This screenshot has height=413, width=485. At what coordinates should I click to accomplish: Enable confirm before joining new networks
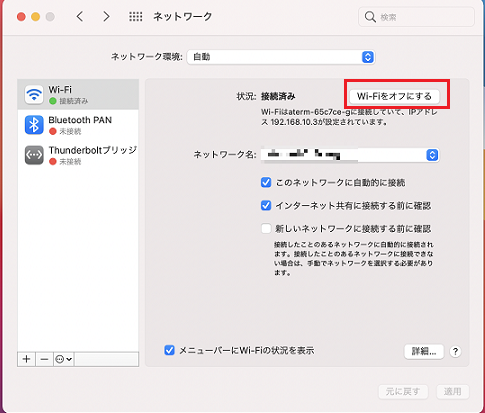[266, 229]
